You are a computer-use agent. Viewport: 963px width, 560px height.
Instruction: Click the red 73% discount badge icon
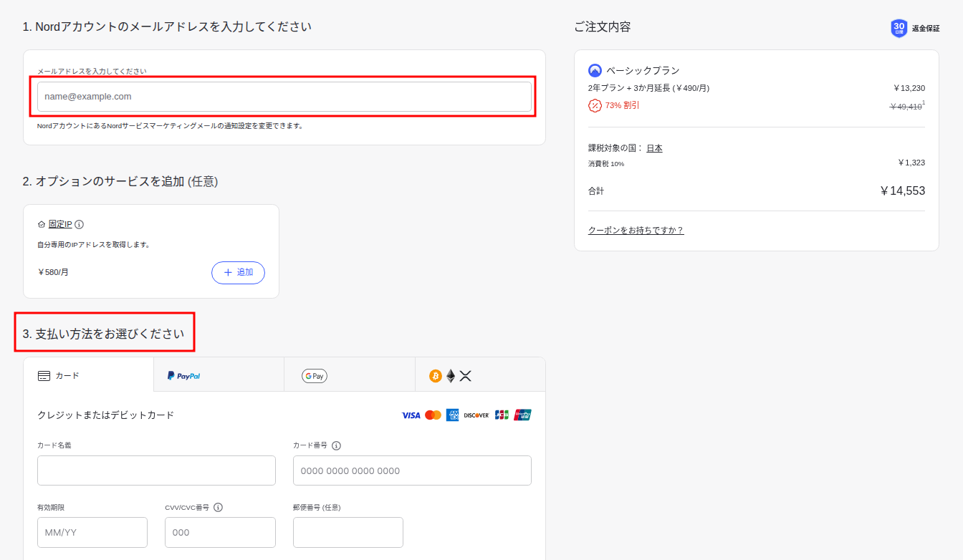coord(595,105)
